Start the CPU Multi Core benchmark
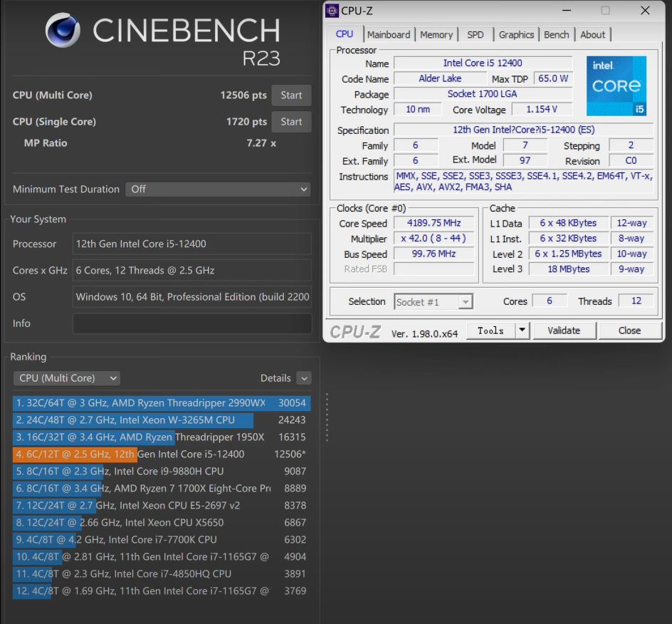 (x=291, y=95)
